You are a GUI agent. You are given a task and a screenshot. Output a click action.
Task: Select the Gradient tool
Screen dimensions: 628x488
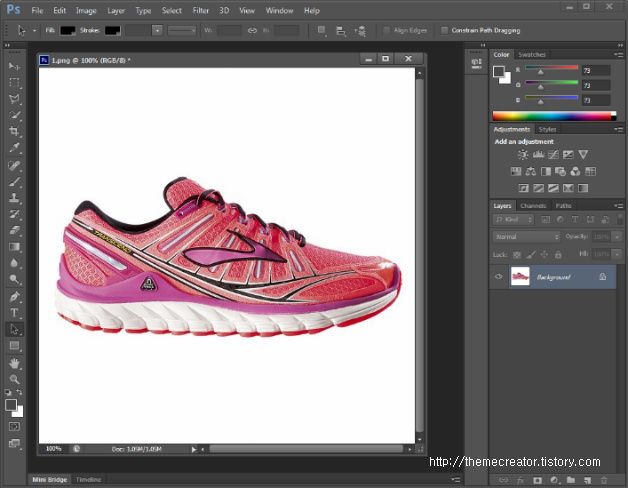click(x=14, y=247)
